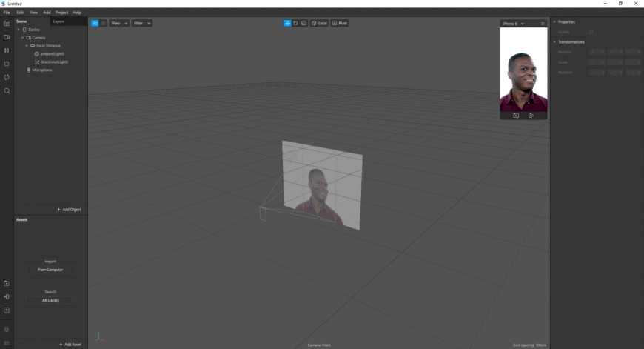Import asset From Computer
Viewport: 644px width, 349px height.
coord(50,270)
